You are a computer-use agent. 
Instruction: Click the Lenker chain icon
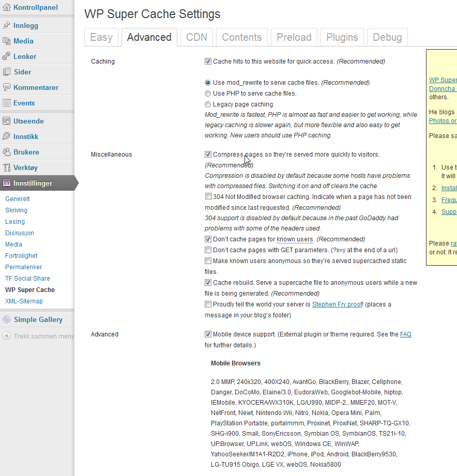click(x=6, y=56)
